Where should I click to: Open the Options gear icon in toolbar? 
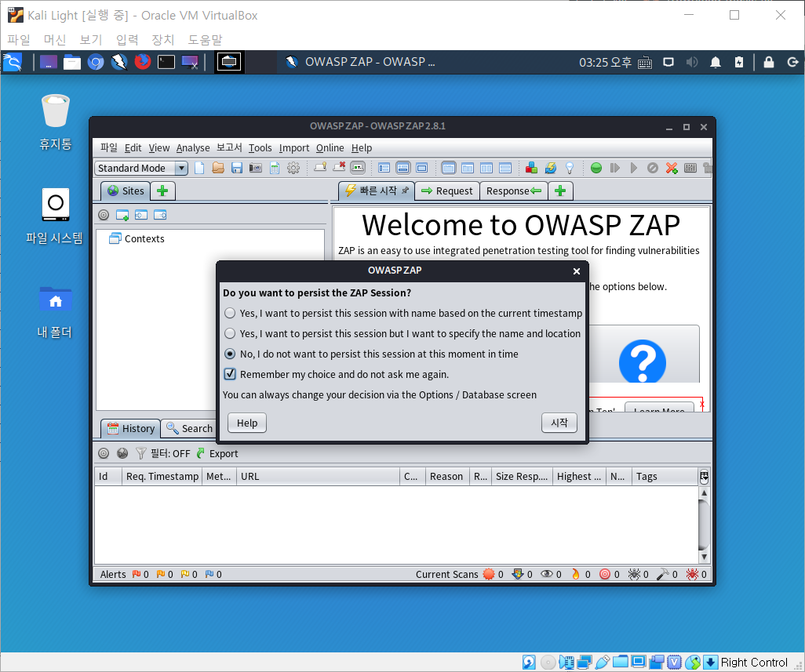point(293,169)
